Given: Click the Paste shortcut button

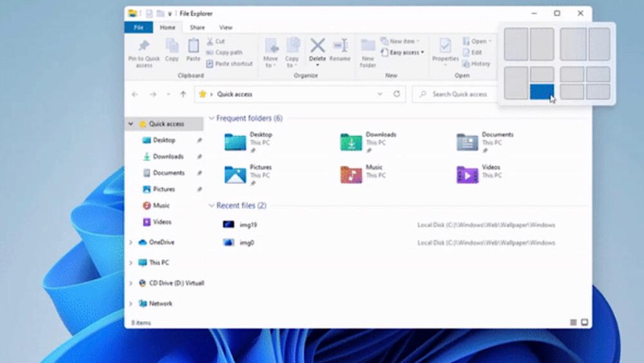Looking at the screenshot, I should pos(230,64).
